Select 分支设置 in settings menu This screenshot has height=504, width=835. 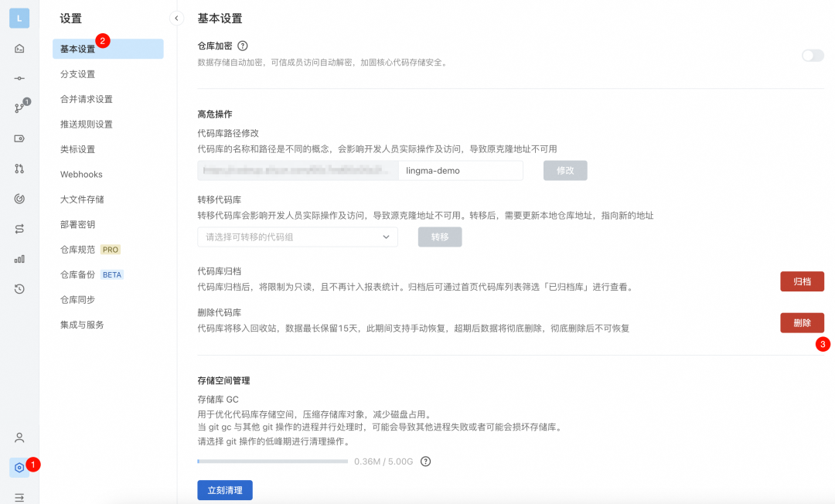pyautogui.click(x=78, y=74)
